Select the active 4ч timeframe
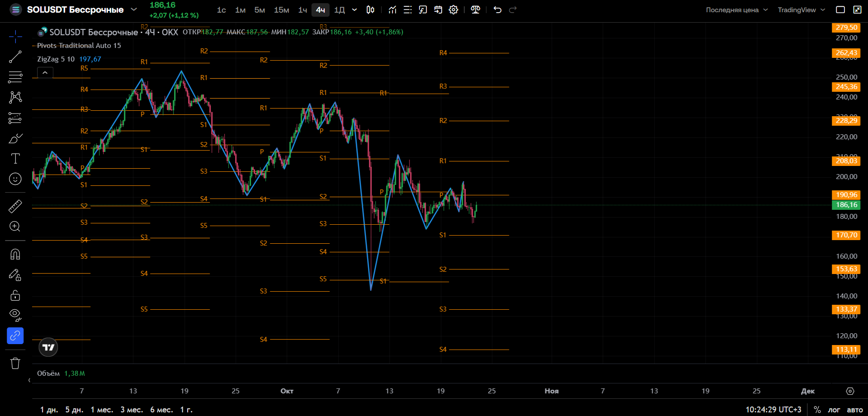This screenshot has height=416, width=868. click(321, 10)
